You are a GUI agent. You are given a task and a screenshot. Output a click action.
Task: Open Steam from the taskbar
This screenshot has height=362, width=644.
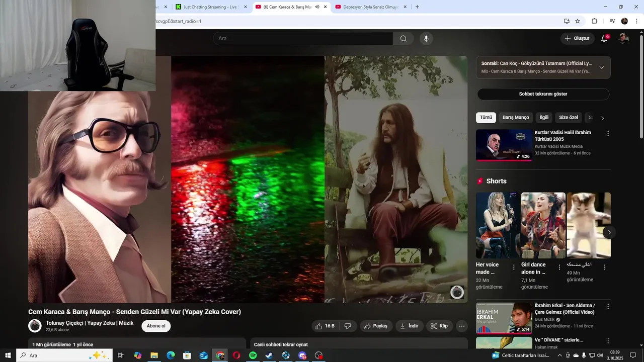(269, 355)
